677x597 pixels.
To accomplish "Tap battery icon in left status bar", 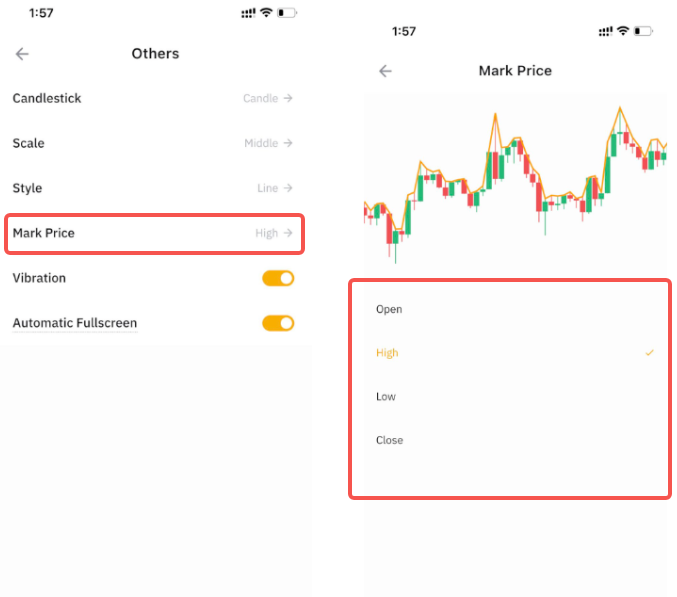I will pos(287,14).
